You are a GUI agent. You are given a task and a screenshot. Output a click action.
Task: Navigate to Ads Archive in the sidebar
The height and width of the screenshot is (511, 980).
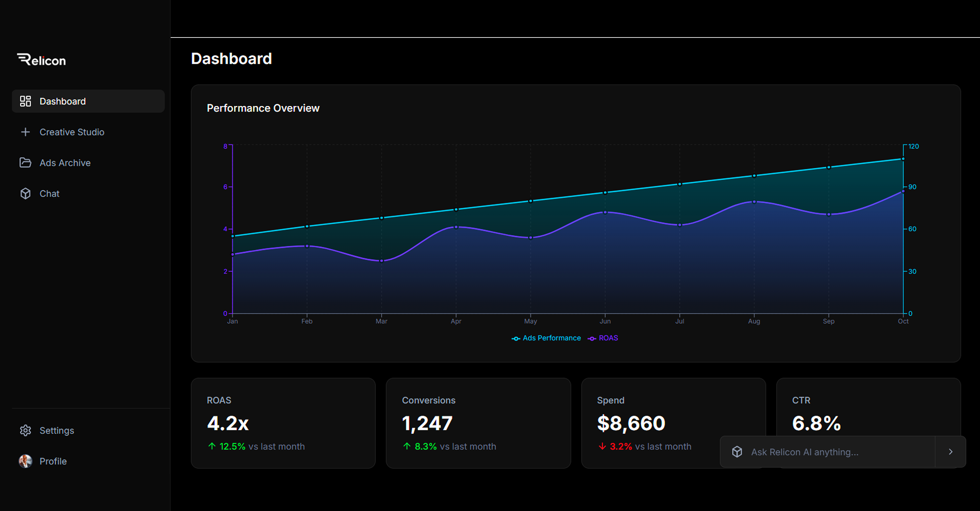pos(65,163)
